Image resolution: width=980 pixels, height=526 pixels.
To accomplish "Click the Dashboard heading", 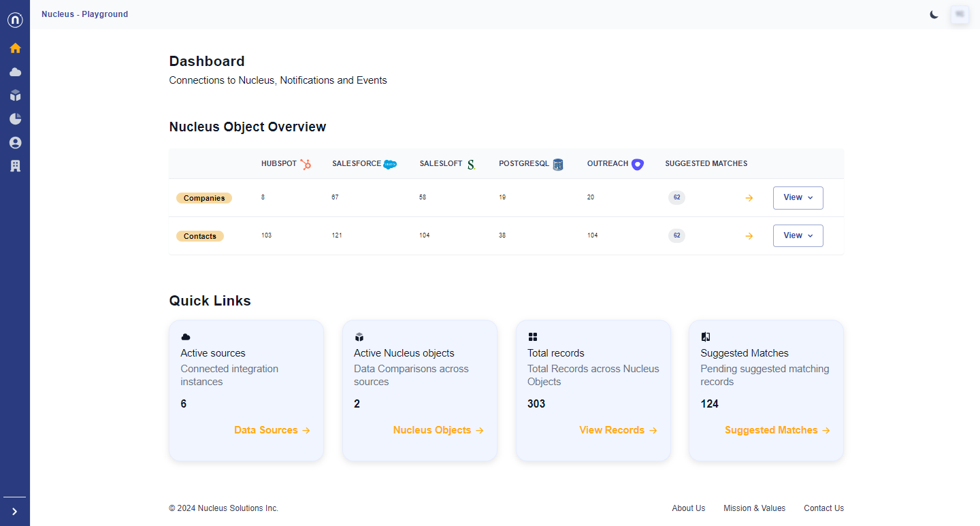I will point(207,61).
